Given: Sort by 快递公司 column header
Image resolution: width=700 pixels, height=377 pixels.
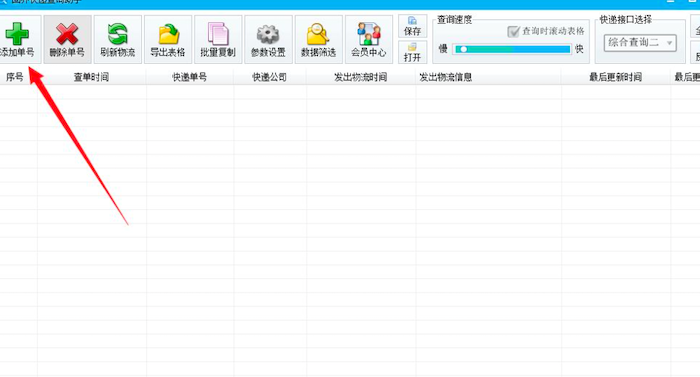Looking at the screenshot, I should point(270,77).
